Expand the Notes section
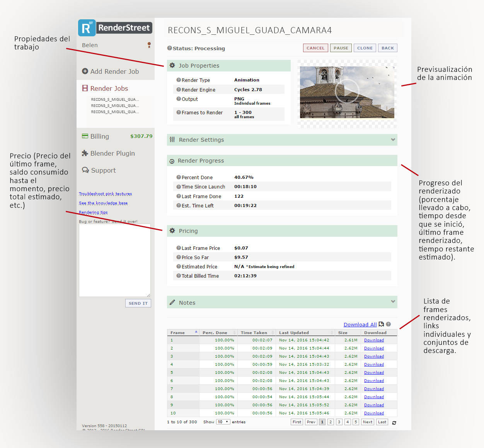The height and width of the screenshot is (448, 484). click(x=393, y=302)
